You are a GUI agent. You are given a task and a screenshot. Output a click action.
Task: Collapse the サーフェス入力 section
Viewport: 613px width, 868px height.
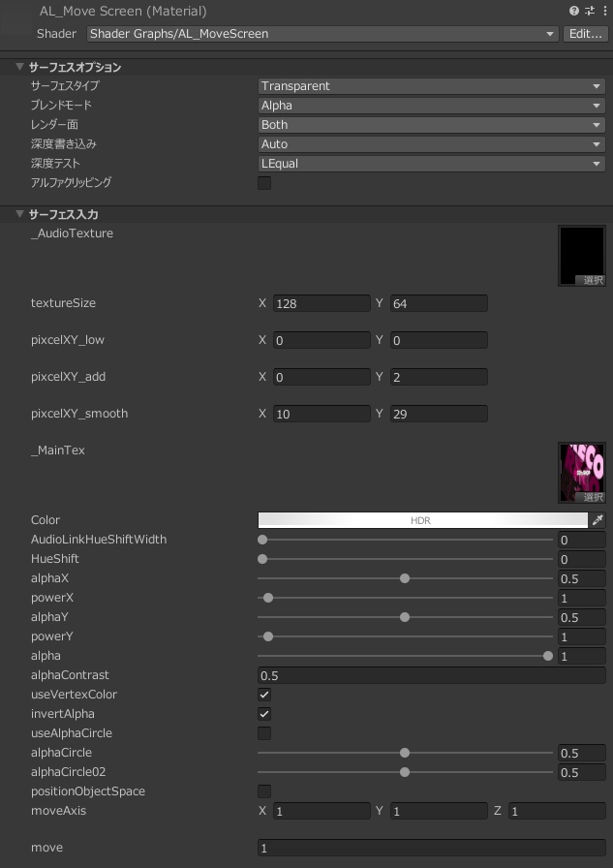pos(20,214)
